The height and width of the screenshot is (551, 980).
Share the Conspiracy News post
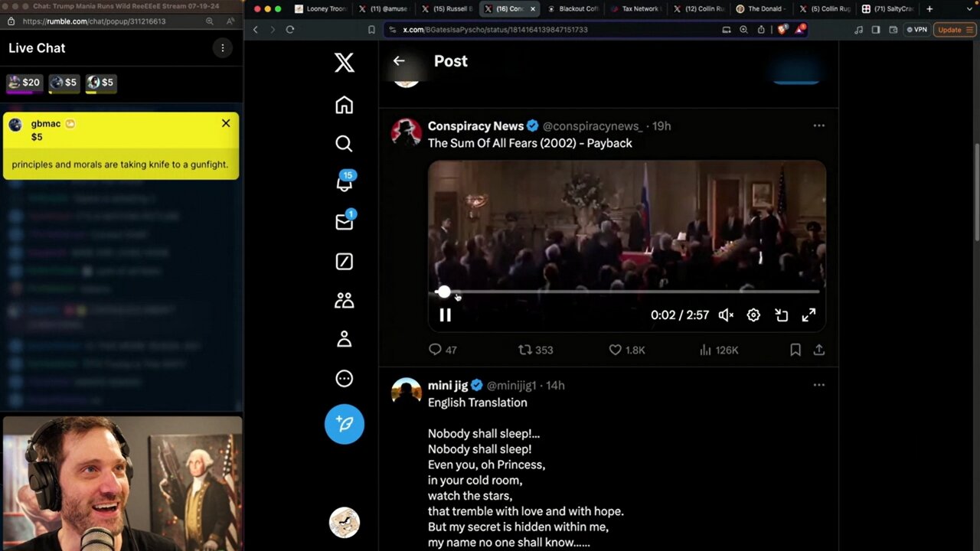tap(818, 350)
